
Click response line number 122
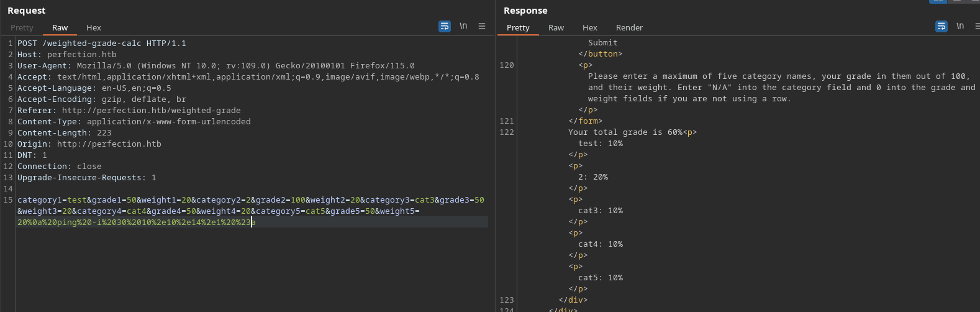pyautogui.click(x=507, y=132)
